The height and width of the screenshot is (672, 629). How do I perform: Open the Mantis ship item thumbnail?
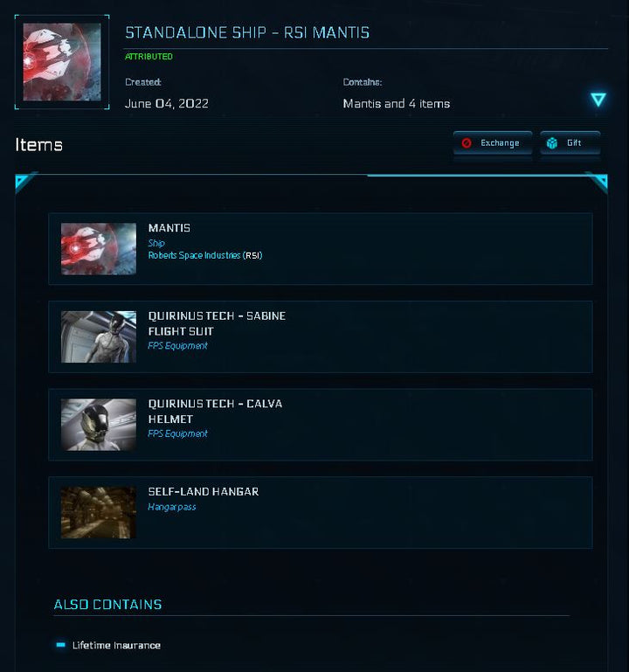[99, 248]
